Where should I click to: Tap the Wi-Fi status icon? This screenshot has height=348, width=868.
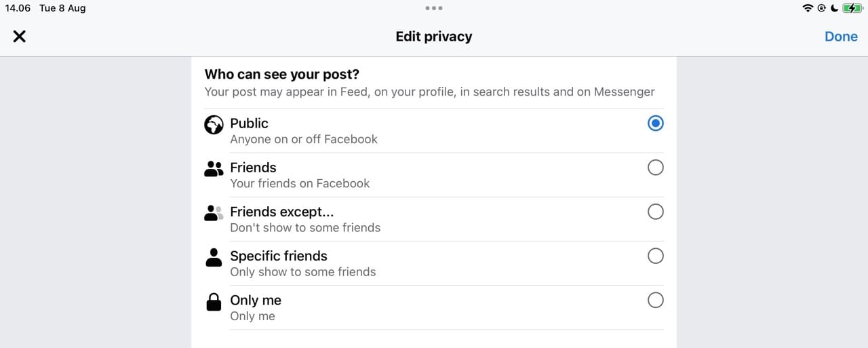[x=807, y=8]
